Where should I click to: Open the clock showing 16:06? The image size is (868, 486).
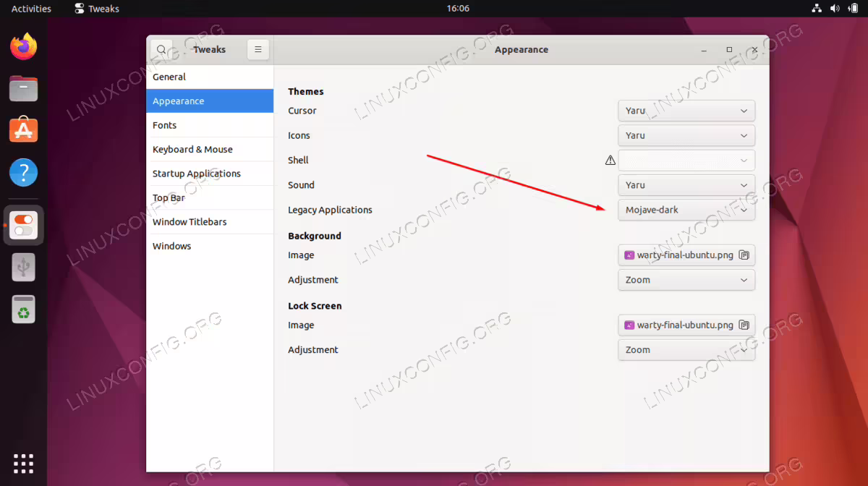click(458, 9)
